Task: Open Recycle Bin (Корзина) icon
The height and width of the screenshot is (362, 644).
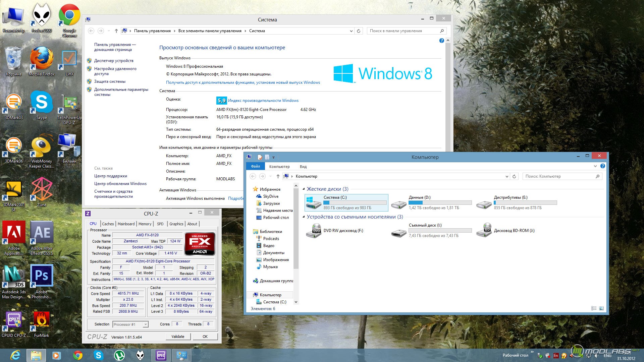Action: 14,62
